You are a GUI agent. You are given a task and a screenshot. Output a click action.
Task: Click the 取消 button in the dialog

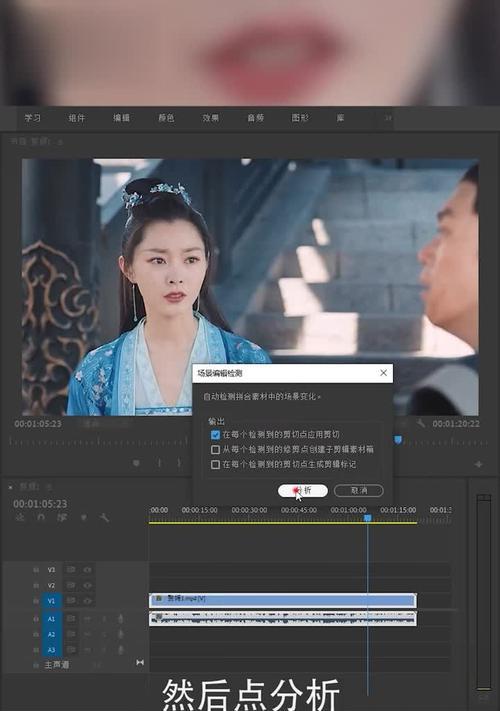coord(359,490)
